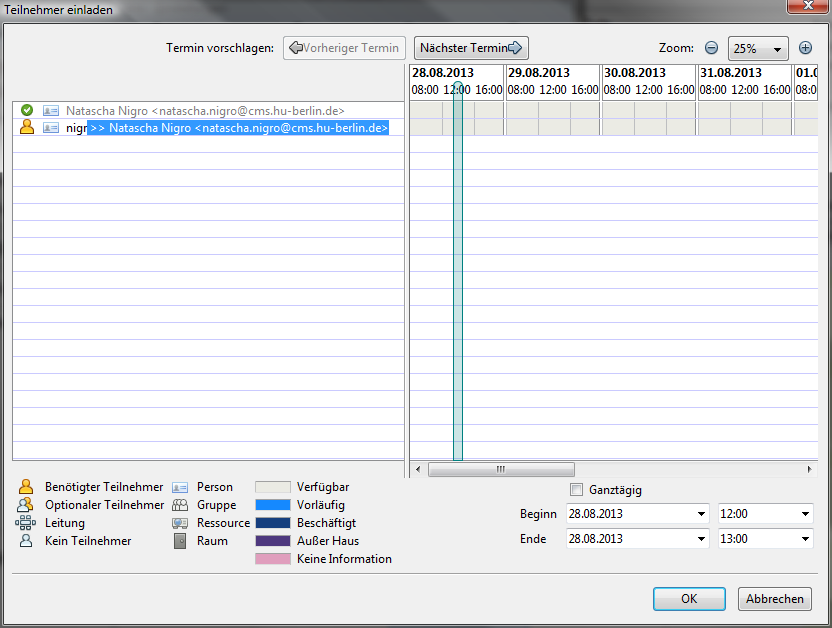Click the person type icon in the first attendee row

click(51, 110)
